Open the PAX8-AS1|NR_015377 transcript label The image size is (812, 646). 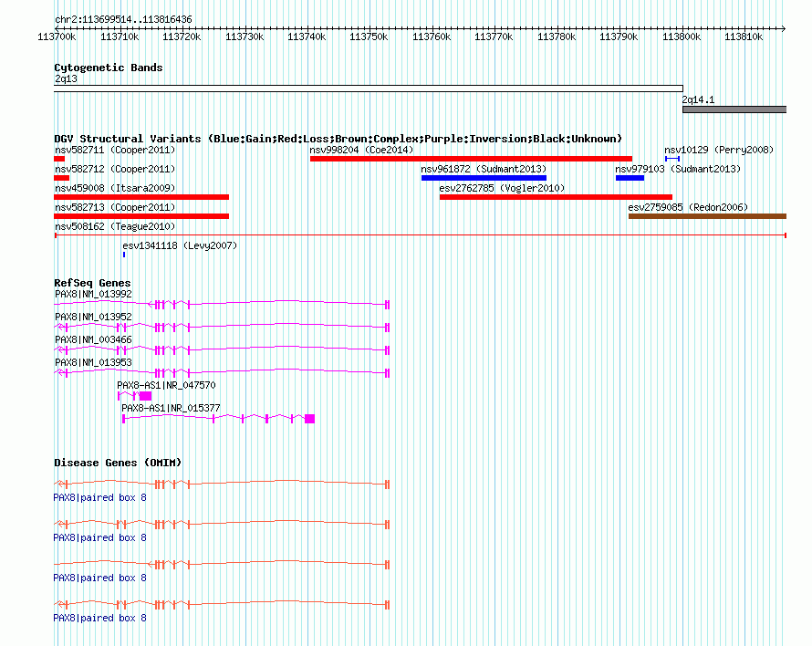pyautogui.click(x=171, y=408)
